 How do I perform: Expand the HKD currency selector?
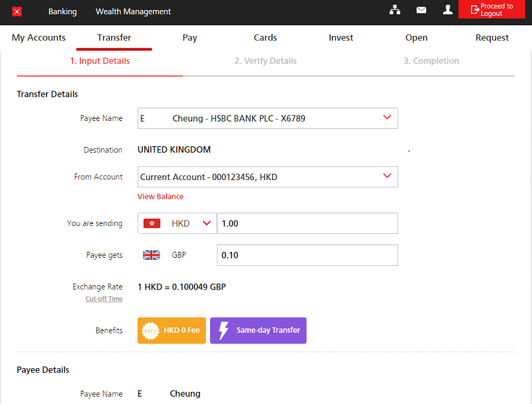pos(206,223)
